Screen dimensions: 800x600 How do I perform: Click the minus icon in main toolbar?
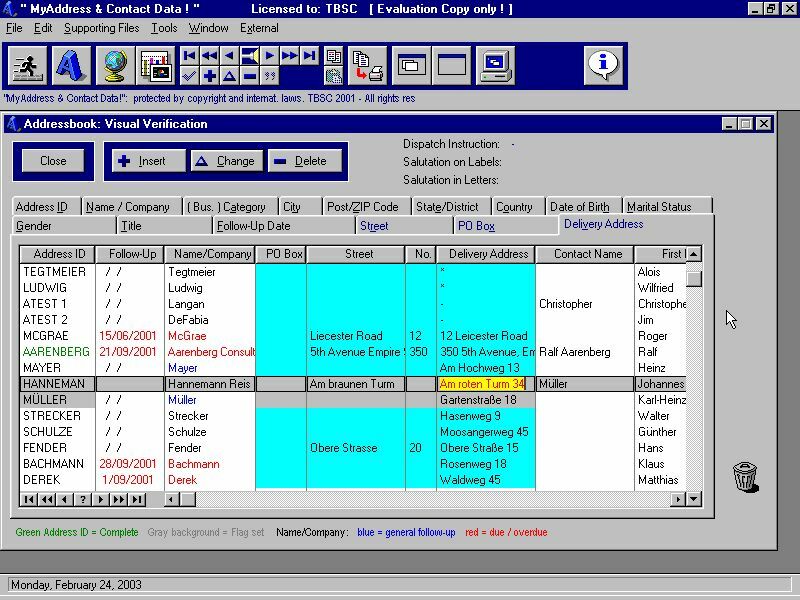[x=249, y=76]
